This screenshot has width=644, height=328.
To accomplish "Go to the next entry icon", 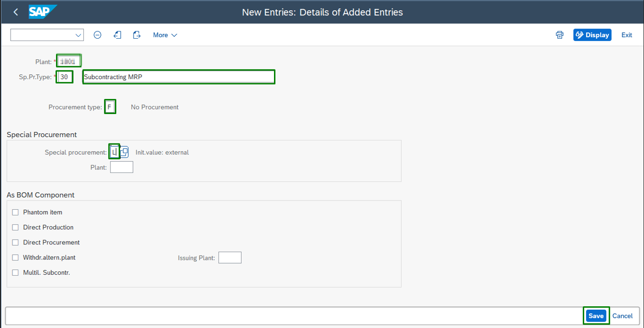I will (x=137, y=35).
